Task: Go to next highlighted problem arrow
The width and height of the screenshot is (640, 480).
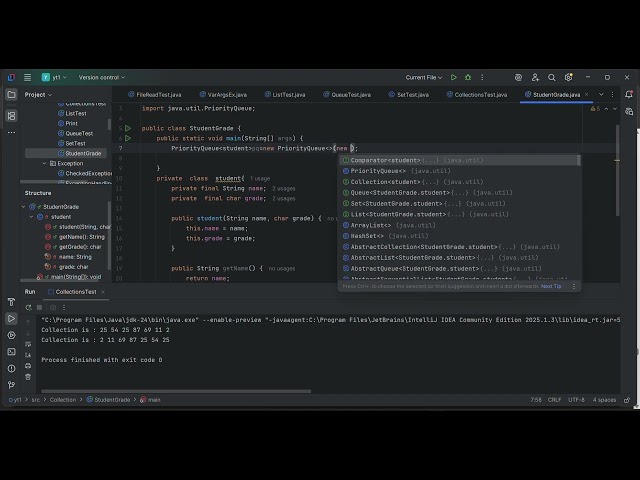Action: pyautogui.click(x=615, y=109)
